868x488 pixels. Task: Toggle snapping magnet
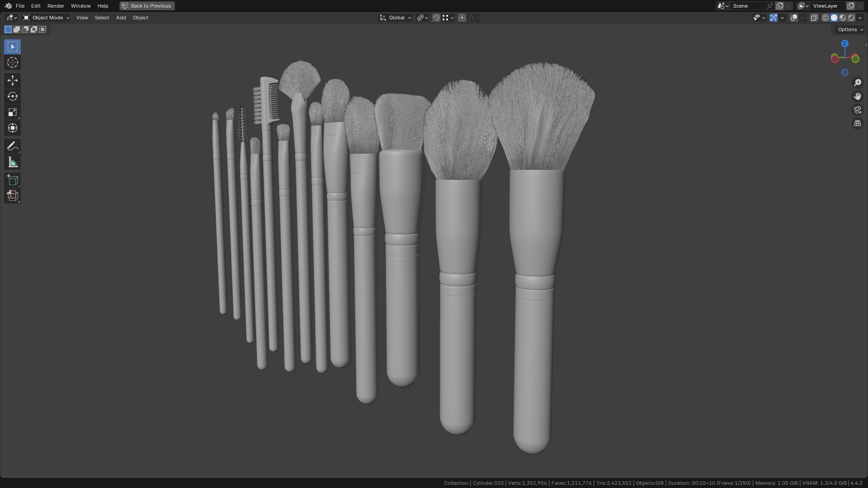pyautogui.click(x=436, y=18)
